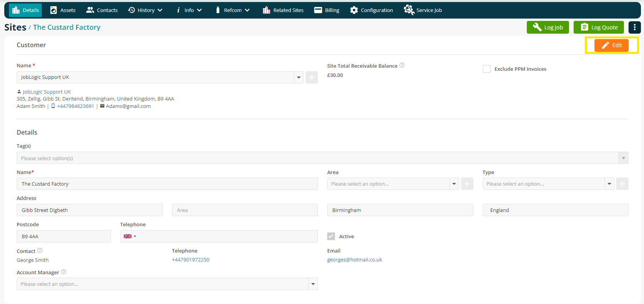Open the Service Job tab
Viewport: 644px width, 304px height.
click(423, 10)
